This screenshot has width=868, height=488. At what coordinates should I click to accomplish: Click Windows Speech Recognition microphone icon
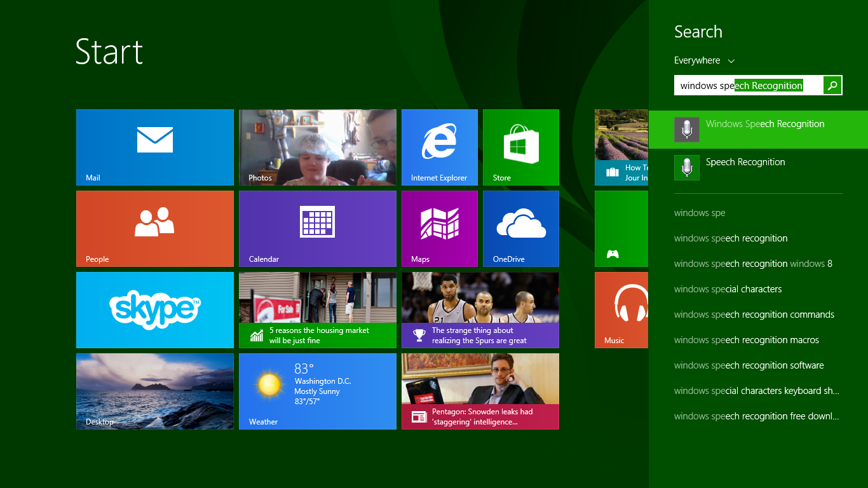(687, 130)
